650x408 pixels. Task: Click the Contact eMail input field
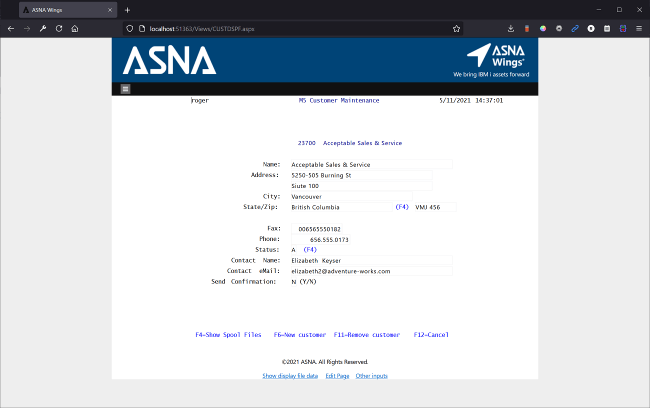pos(370,271)
